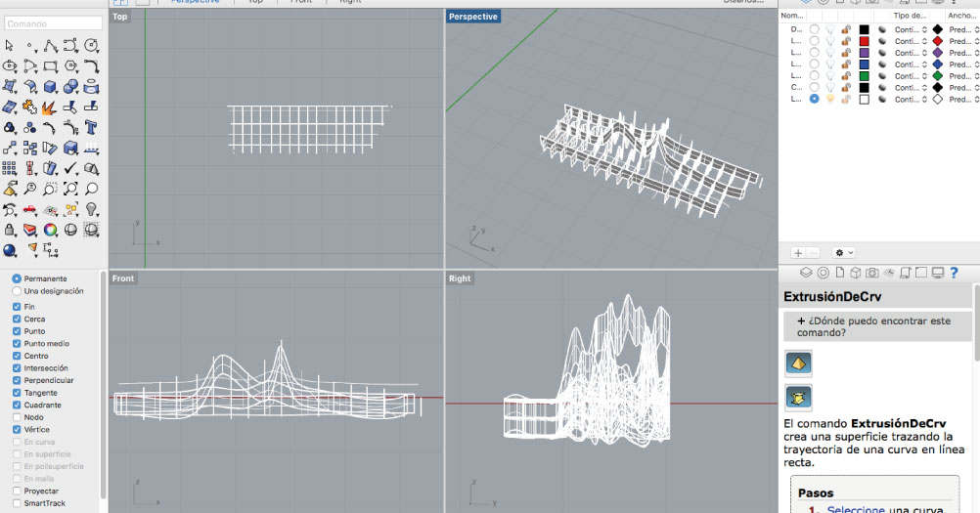Select the Zoom Extents tool icon
The height and width of the screenshot is (513, 980).
tap(70, 189)
